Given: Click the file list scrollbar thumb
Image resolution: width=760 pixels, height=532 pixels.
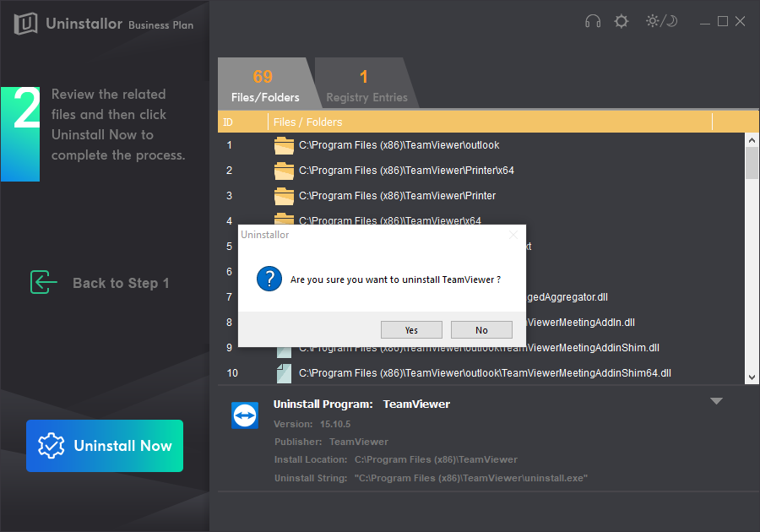Looking at the screenshot, I should click(x=752, y=163).
